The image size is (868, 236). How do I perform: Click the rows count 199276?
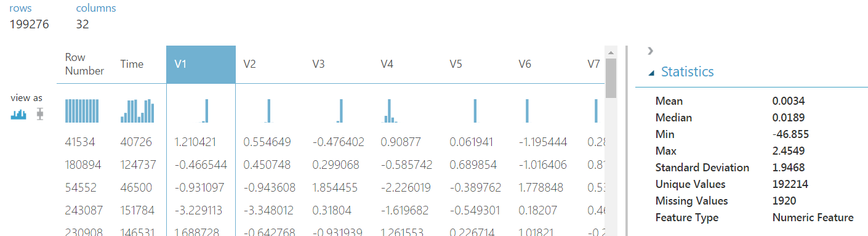(29, 25)
